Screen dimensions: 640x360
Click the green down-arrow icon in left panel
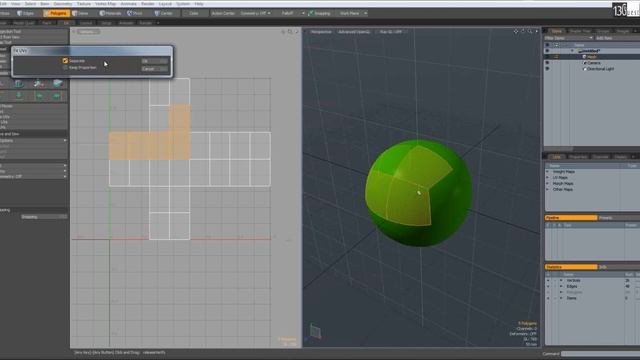click(x=19, y=96)
